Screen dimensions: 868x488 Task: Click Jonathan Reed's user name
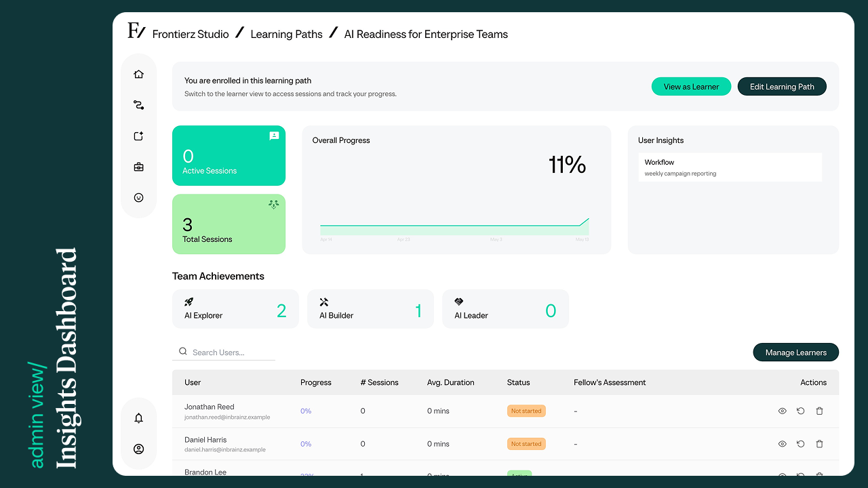tap(210, 407)
